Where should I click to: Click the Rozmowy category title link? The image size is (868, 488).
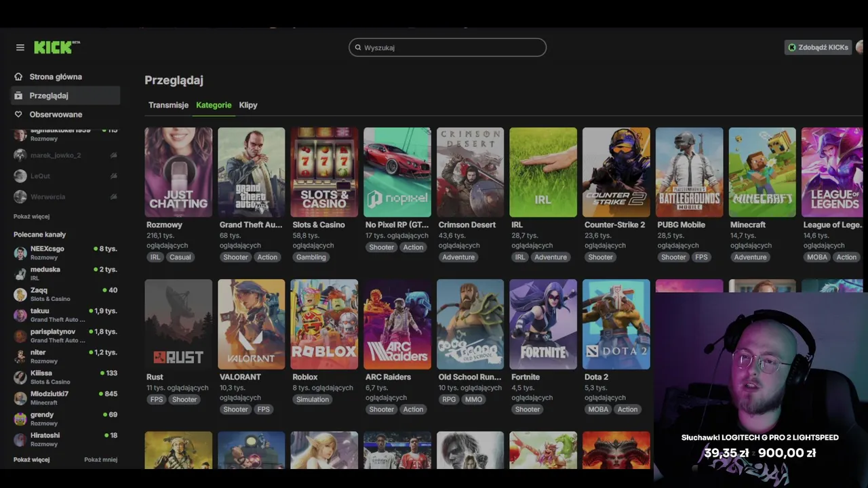pos(164,224)
